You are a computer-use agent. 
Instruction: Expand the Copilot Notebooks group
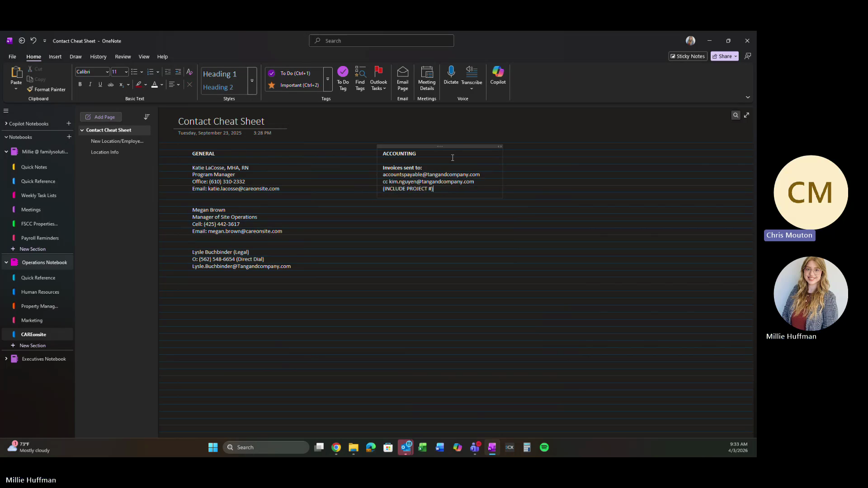point(6,123)
